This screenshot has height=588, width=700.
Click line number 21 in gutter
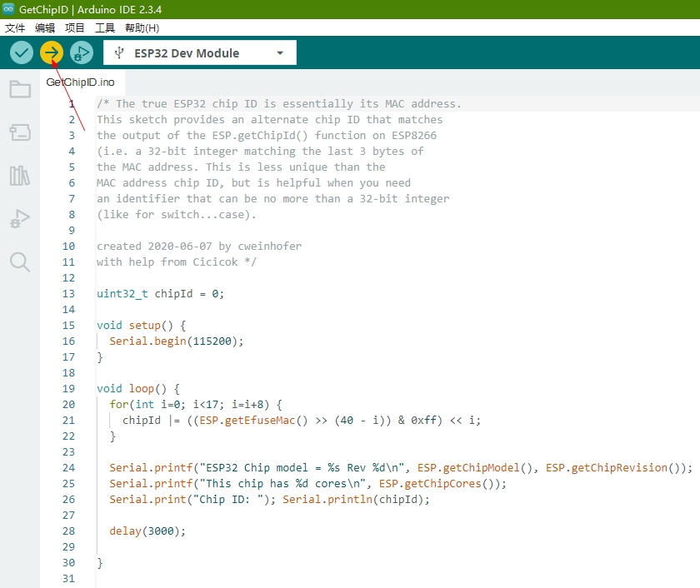(x=68, y=421)
